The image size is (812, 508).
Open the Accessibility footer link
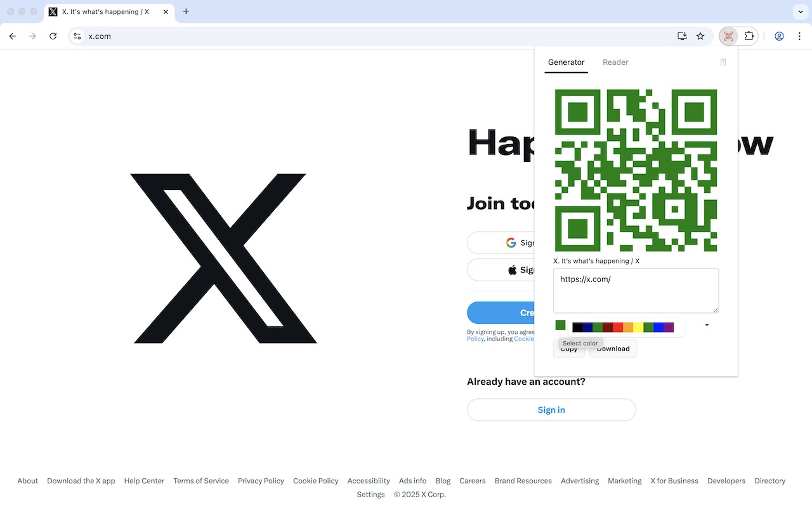369,481
